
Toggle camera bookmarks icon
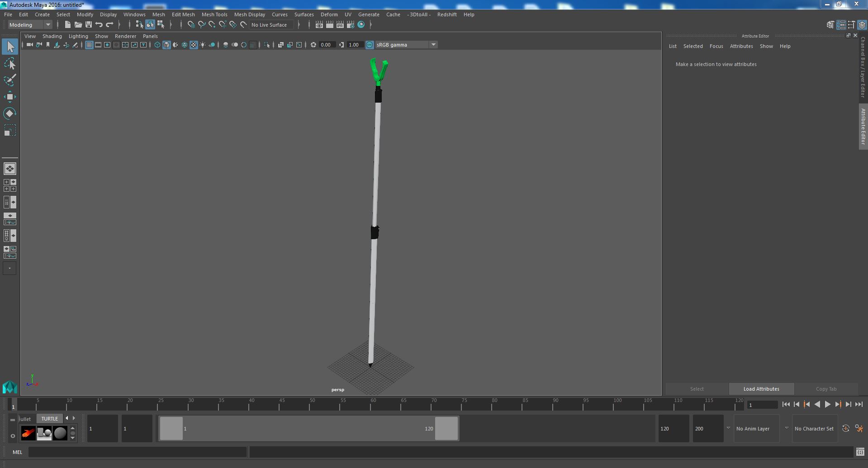tap(48, 45)
